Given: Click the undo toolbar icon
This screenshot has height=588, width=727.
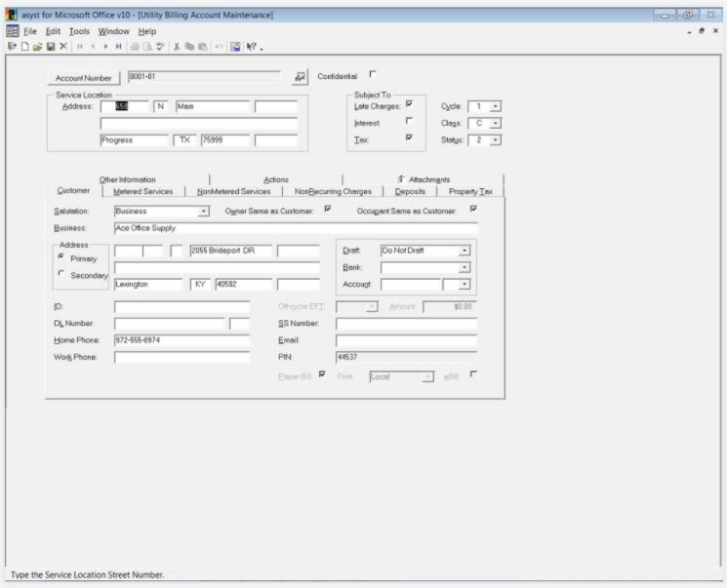Looking at the screenshot, I should tap(219, 47).
